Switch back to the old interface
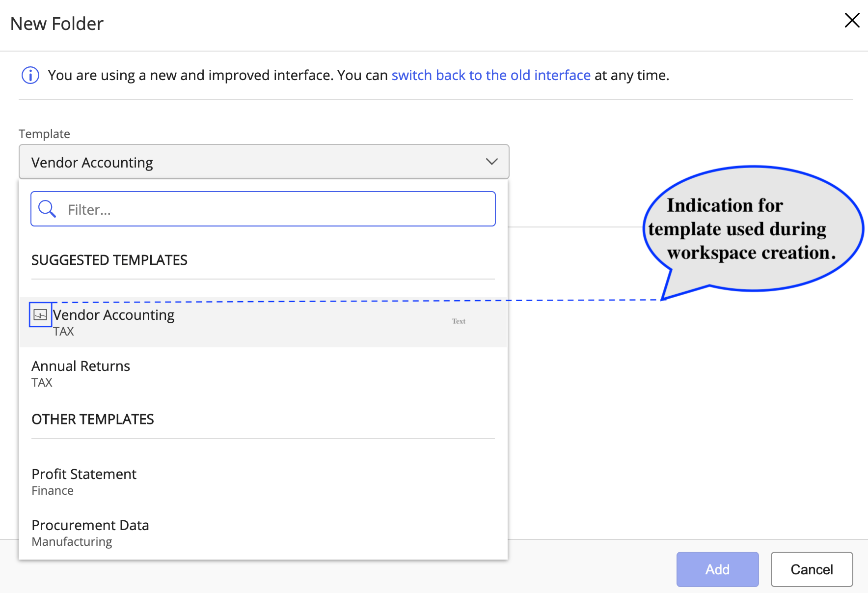 tap(490, 75)
